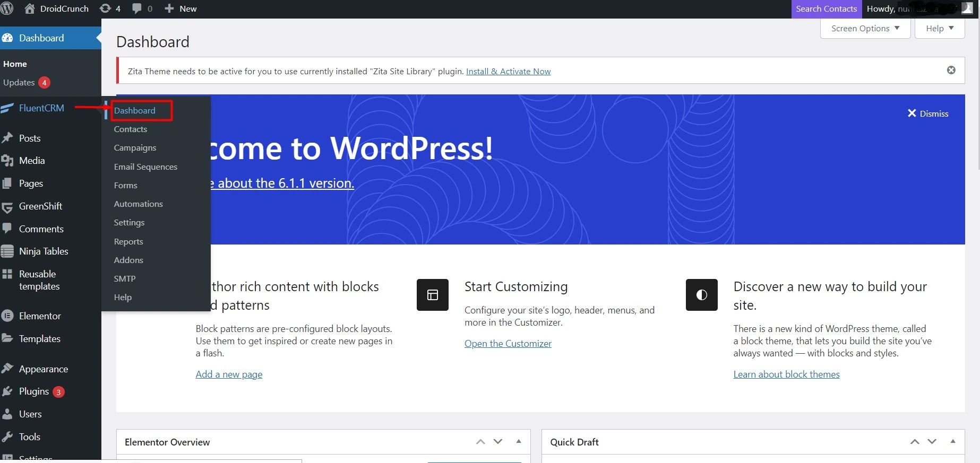
Task: Click the Appearance brush icon
Action: (x=7, y=369)
